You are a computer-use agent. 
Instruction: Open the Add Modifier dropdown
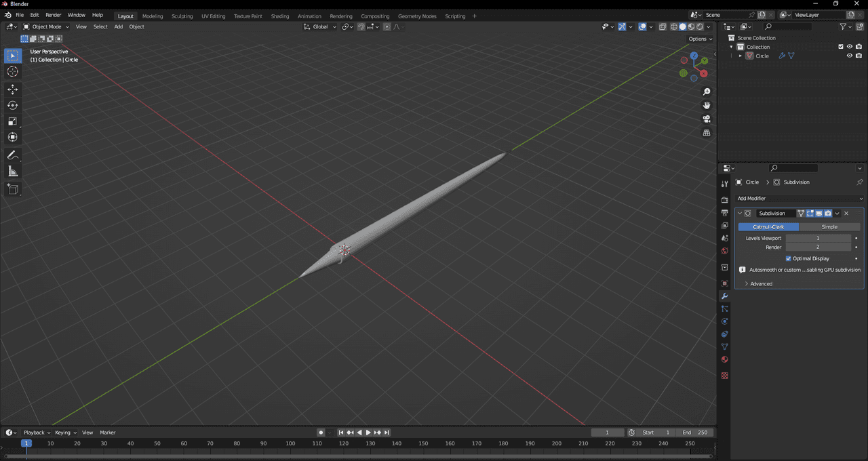click(799, 199)
